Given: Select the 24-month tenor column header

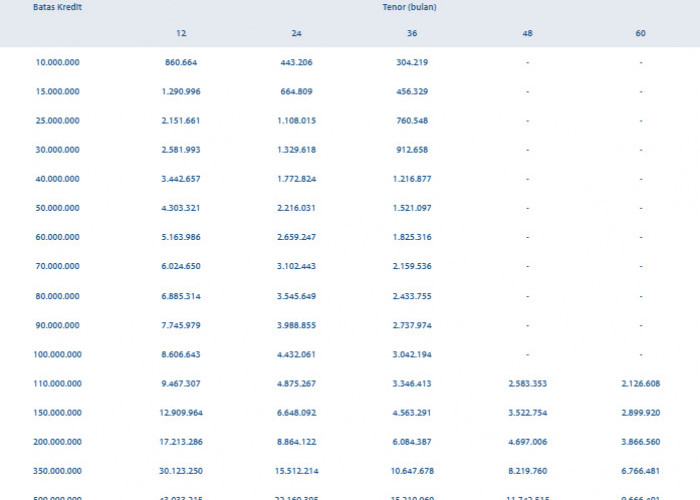Looking at the screenshot, I should (x=296, y=33).
